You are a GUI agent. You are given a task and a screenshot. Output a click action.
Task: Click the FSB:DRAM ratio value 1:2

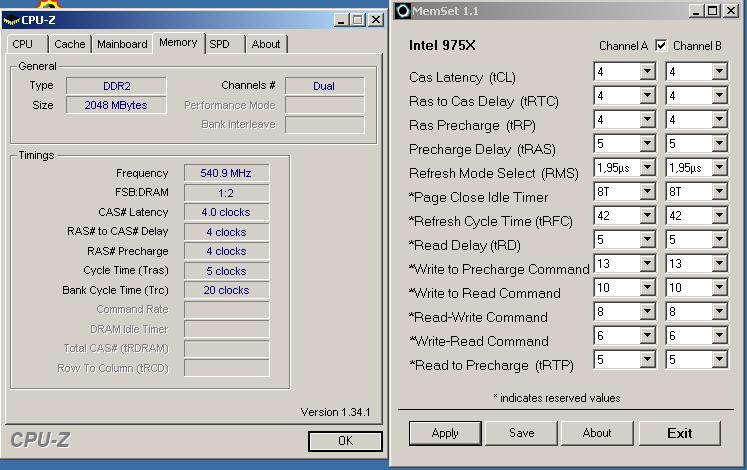pos(226,193)
